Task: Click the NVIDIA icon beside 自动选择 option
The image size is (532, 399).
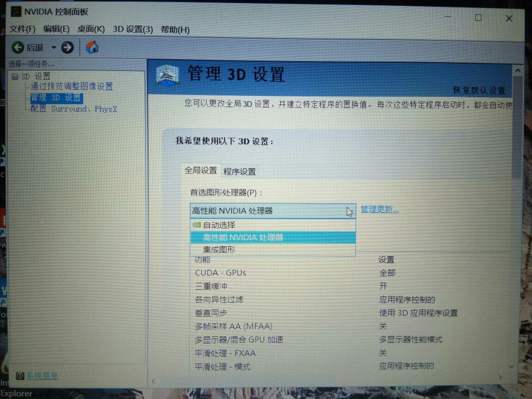Action: coord(196,225)
